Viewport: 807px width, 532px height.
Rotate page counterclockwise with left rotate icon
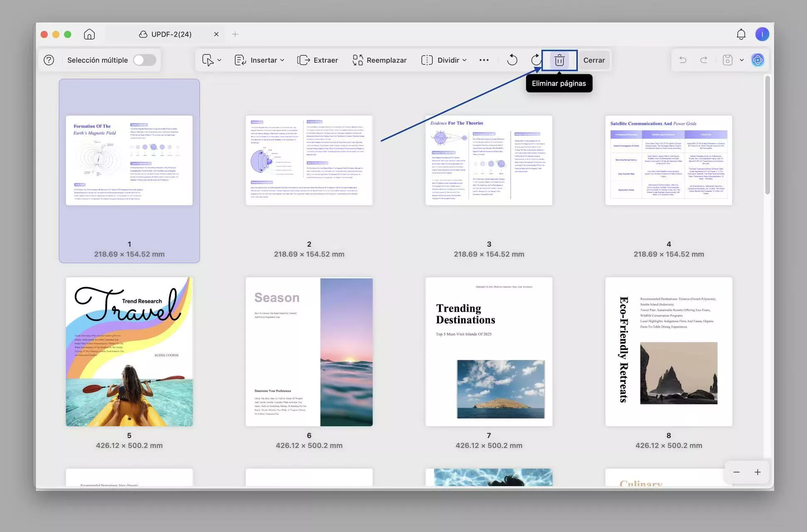tap(512, 60)
